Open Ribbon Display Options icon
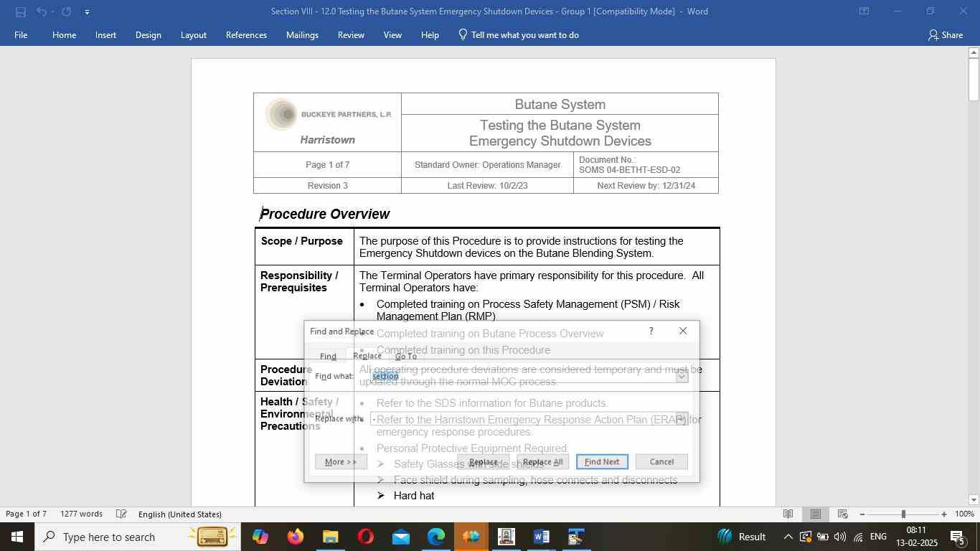980x551 pixels. coord(864,11)
